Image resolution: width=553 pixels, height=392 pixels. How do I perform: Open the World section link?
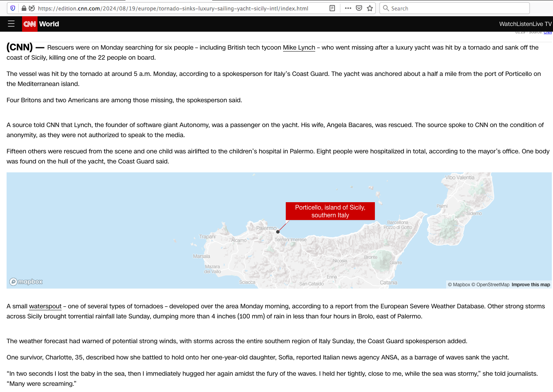pos(49,24)
